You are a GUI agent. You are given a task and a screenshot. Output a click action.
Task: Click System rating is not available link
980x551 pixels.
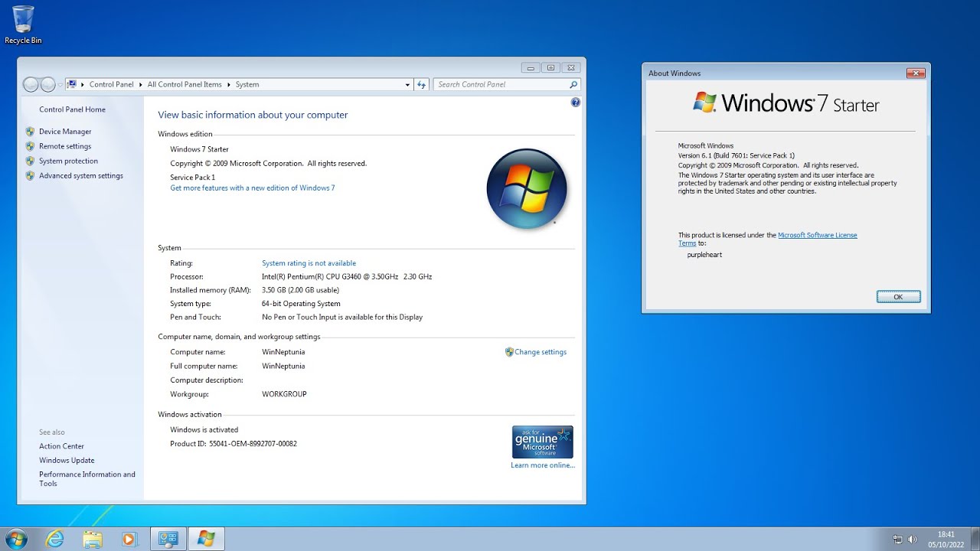pos(309,262)
